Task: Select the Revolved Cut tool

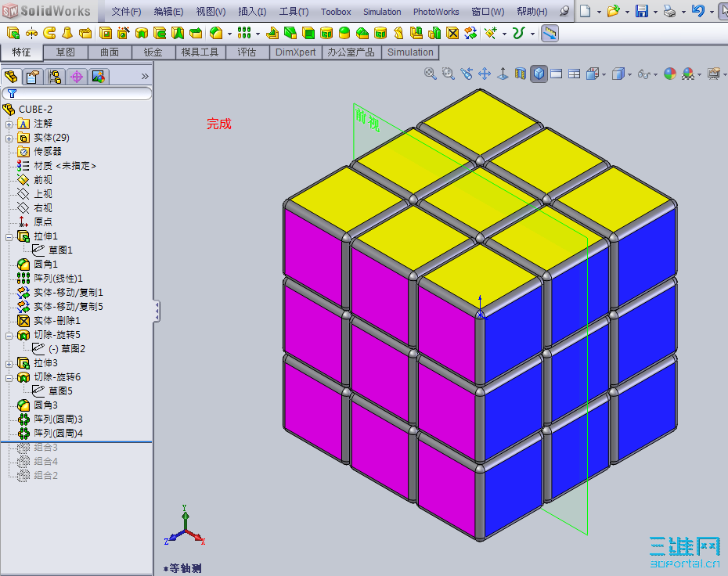Action: (x=142, y=33)
